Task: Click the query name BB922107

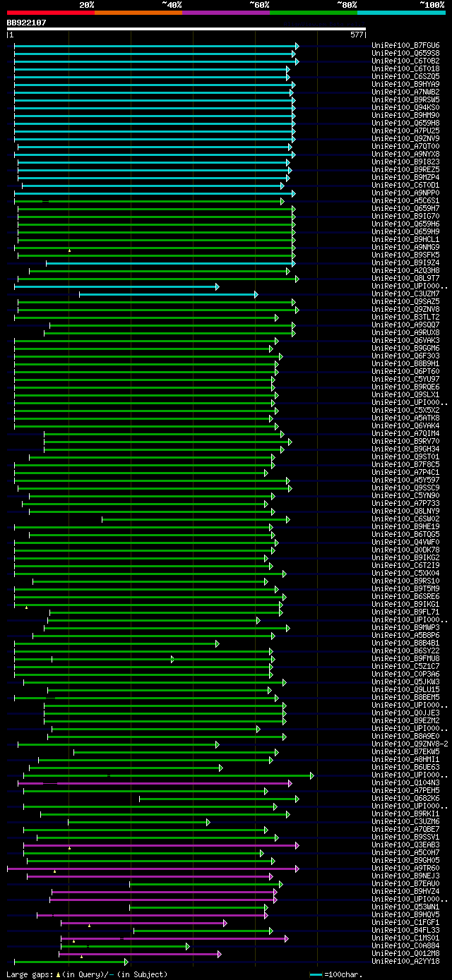Action: coord(27,23)
